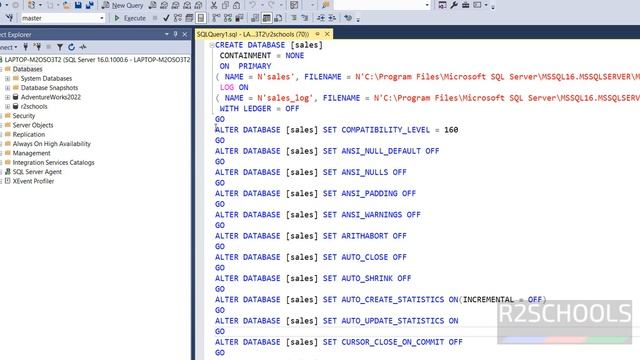Select the Replication folder
This screenshot has width=640, height=360.
[29, 135]
